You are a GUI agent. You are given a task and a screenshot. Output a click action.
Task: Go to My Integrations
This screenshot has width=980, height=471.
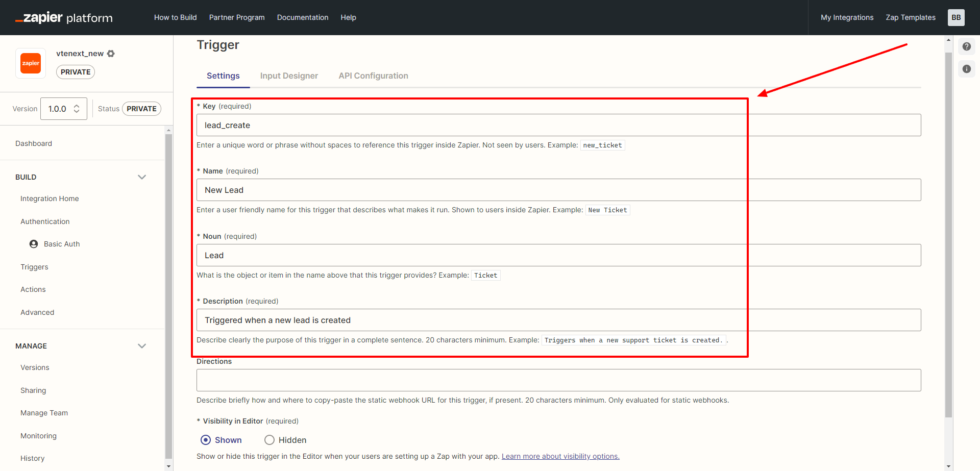pos(847,17)
